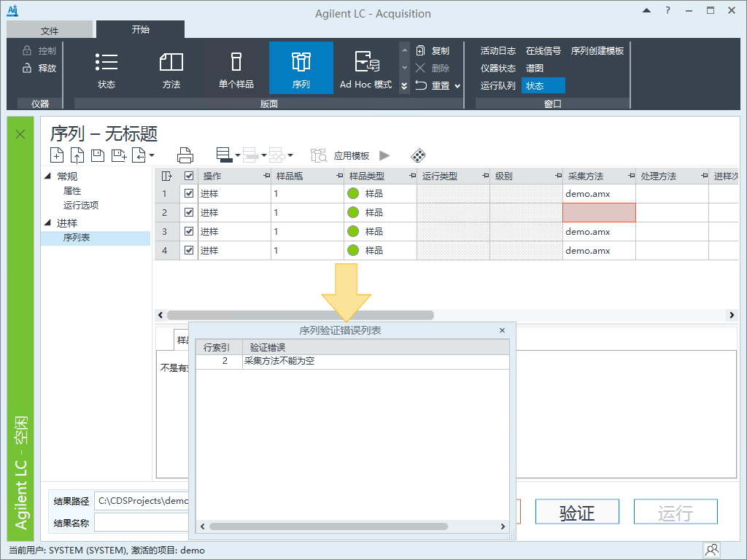
Task: Click the dice randomize icon
Action: (x=418, y=155)
